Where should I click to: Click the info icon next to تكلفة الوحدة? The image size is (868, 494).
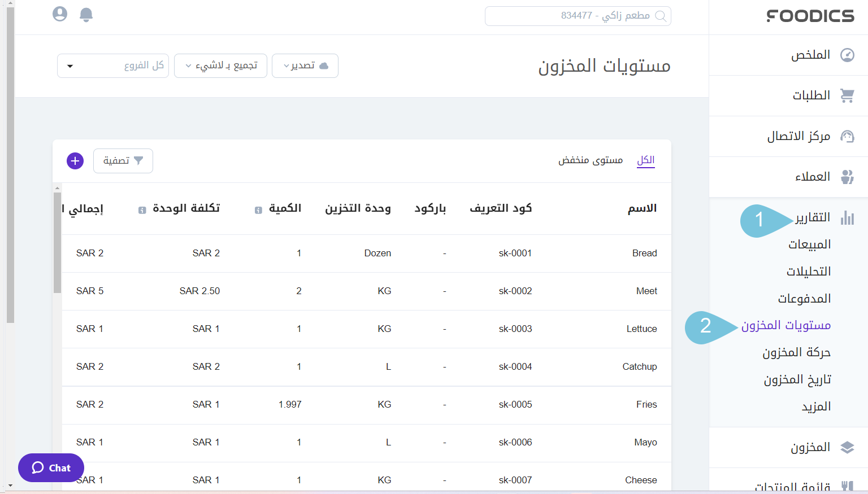tap(142, 210)
